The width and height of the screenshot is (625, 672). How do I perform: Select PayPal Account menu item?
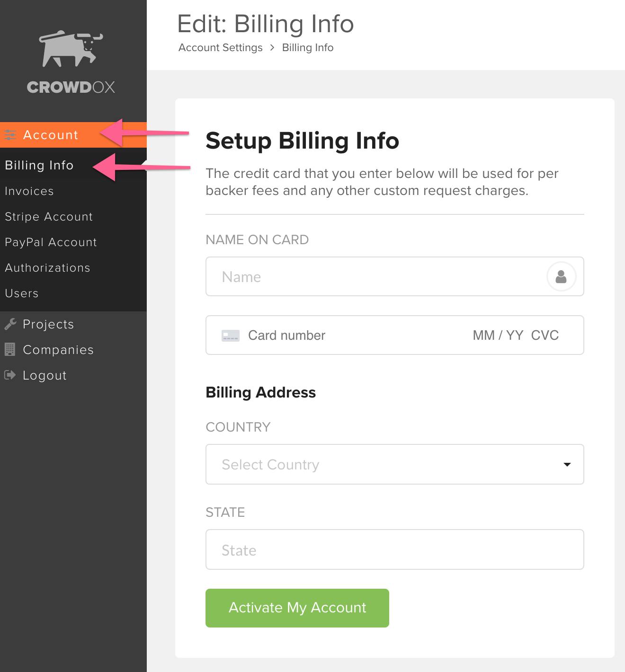pos(51,242)
